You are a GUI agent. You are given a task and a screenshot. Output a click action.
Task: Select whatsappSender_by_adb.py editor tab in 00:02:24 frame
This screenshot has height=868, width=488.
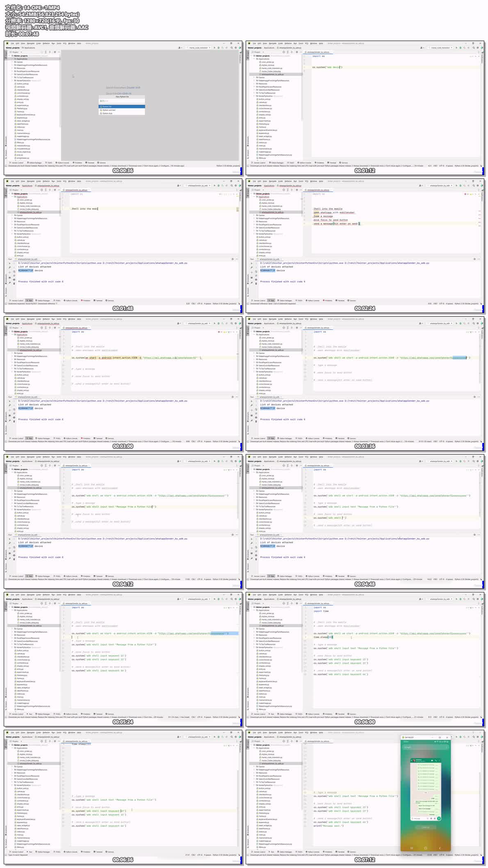318,190
